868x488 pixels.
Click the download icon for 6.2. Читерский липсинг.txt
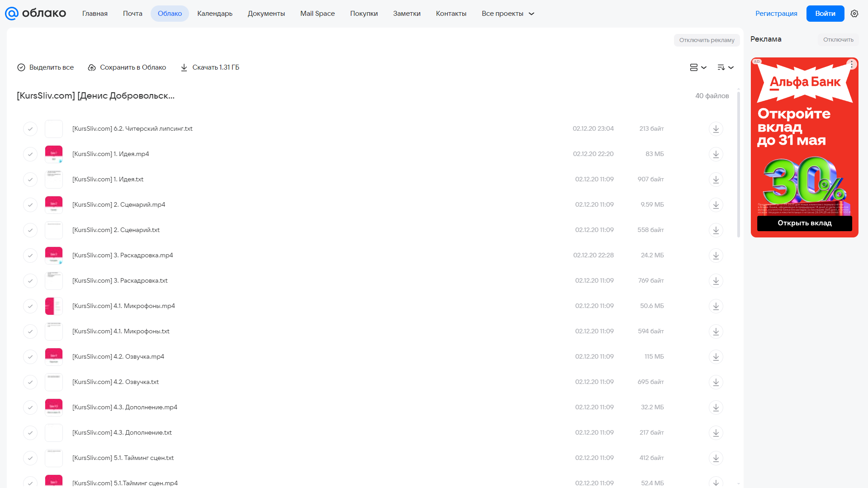pyautogui.click(x=716, y=129)
